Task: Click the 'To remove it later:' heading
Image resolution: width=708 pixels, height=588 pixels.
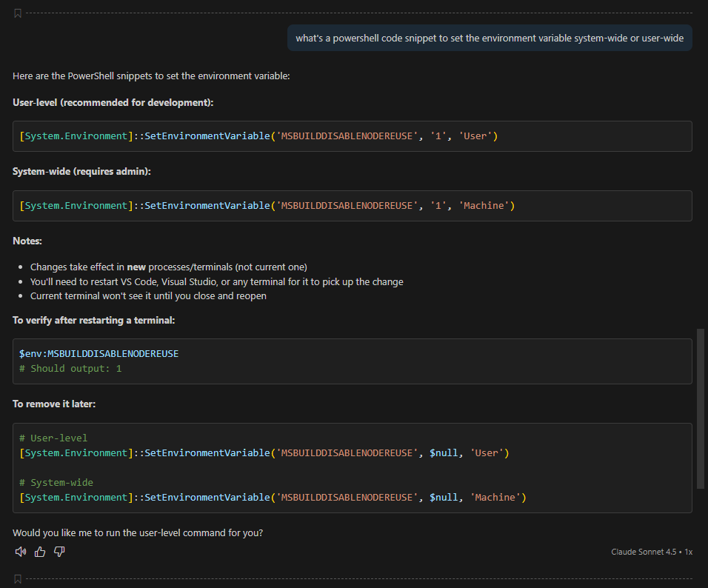Action: [x=54, y=404]
